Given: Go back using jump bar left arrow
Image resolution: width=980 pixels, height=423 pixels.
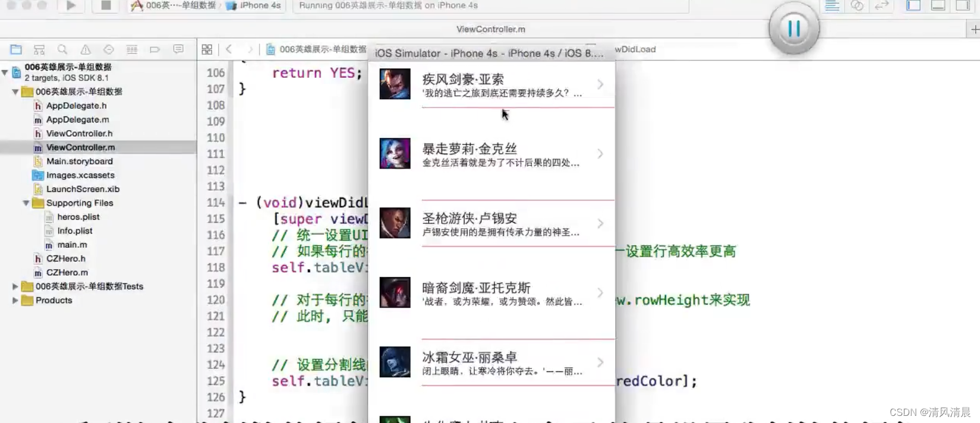Looking at the screenshot, I should [x=229, y=49].
